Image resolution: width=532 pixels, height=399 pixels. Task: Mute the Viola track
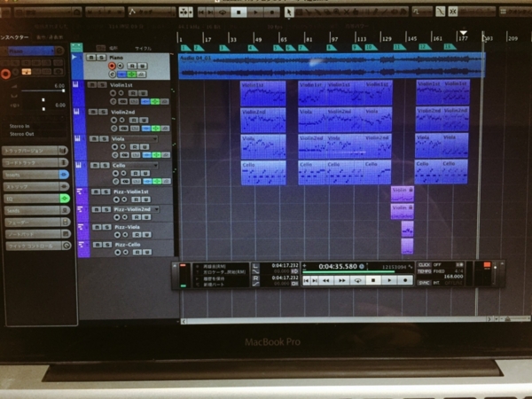click(x=94, y=138)
